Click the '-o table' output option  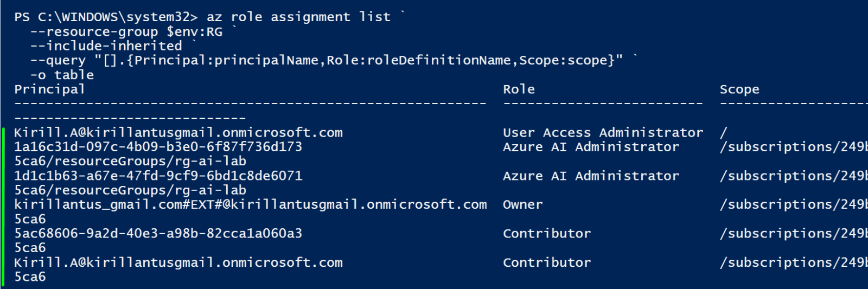62,75
